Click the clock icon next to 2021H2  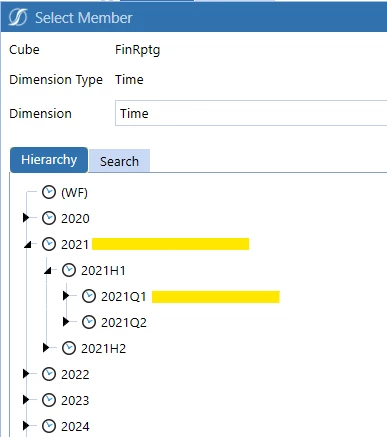pyautogui.click(x=69, y=348)
